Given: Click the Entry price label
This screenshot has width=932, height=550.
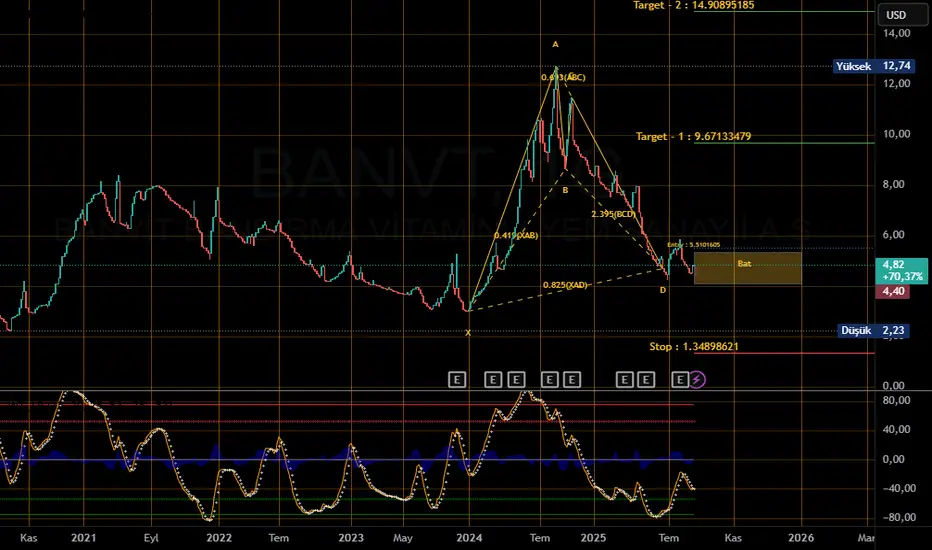Looking at the screenshot, I should [693, 245].
